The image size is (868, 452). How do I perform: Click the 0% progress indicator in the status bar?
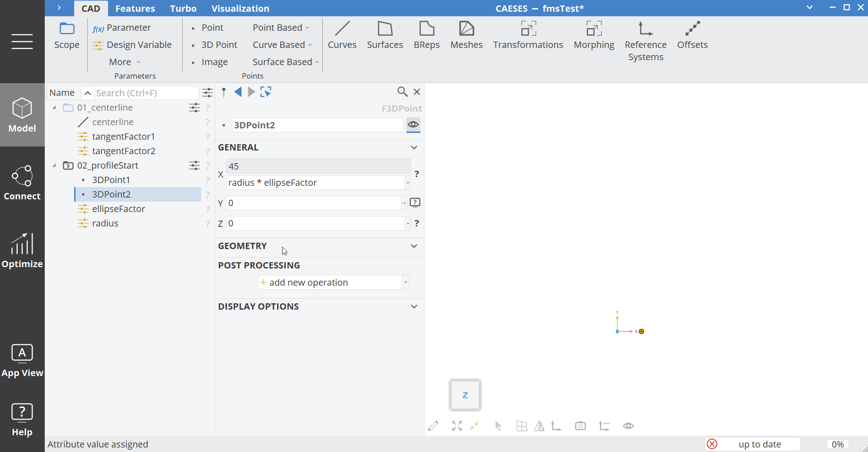click(838, 444)
